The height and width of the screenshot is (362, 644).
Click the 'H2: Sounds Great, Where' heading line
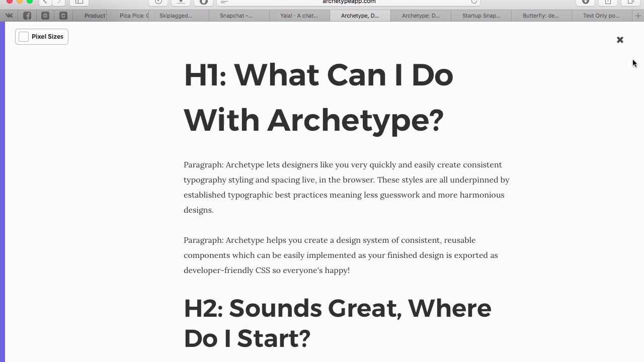(337, 308)
